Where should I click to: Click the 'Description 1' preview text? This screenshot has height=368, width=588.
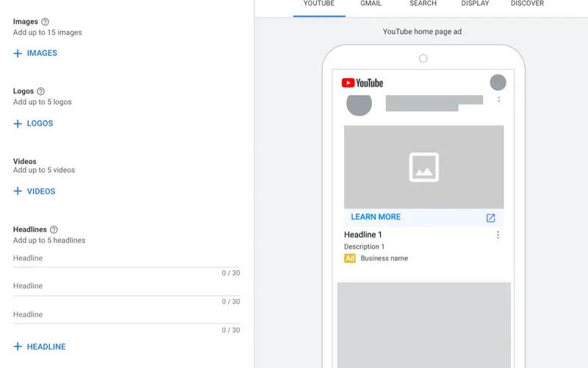pyautogui.click(x=364, y=247)
